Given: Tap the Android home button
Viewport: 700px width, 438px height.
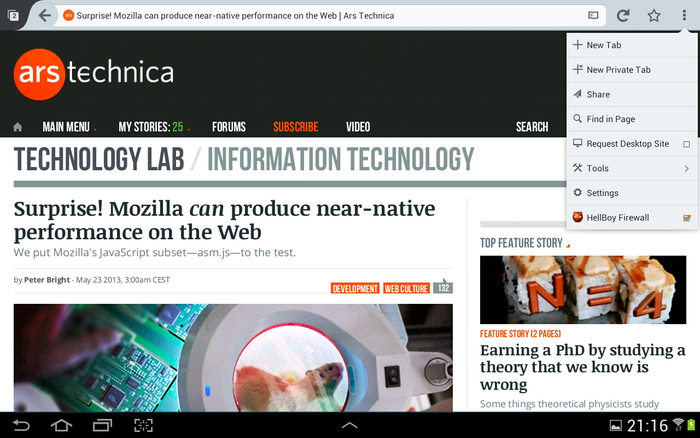Looking at the screenshot, I should click(61, 425).
